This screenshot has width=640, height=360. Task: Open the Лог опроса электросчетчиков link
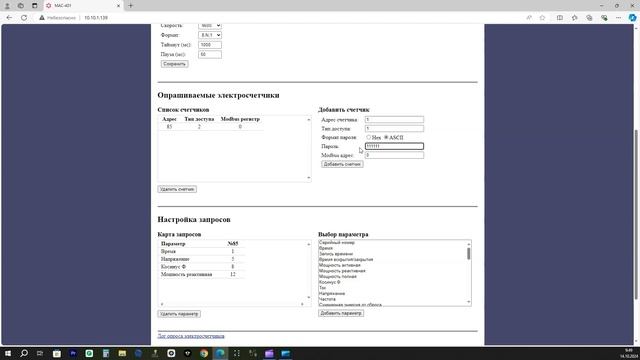point(191,336)
